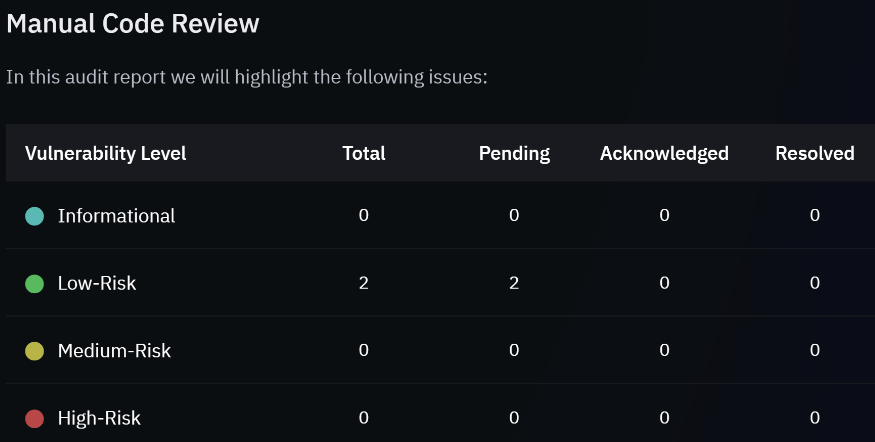Click the Informational Acknowledged count

[664, 215]
